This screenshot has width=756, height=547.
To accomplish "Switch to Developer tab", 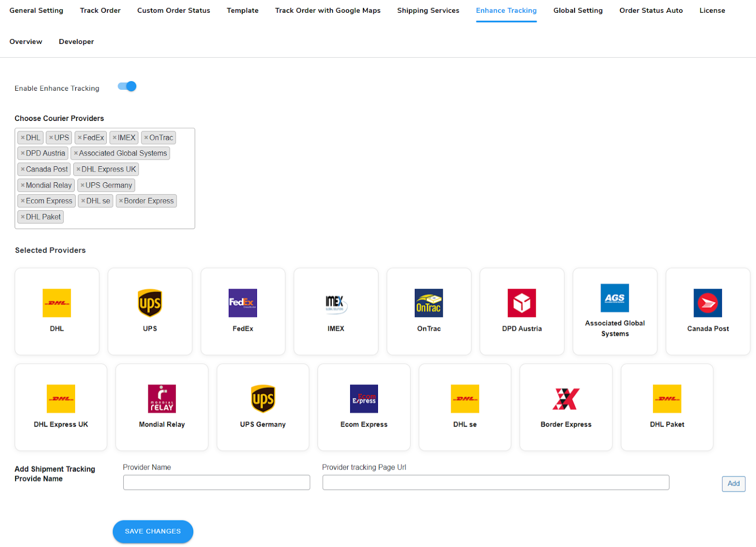I will click(x=76, y=42).
